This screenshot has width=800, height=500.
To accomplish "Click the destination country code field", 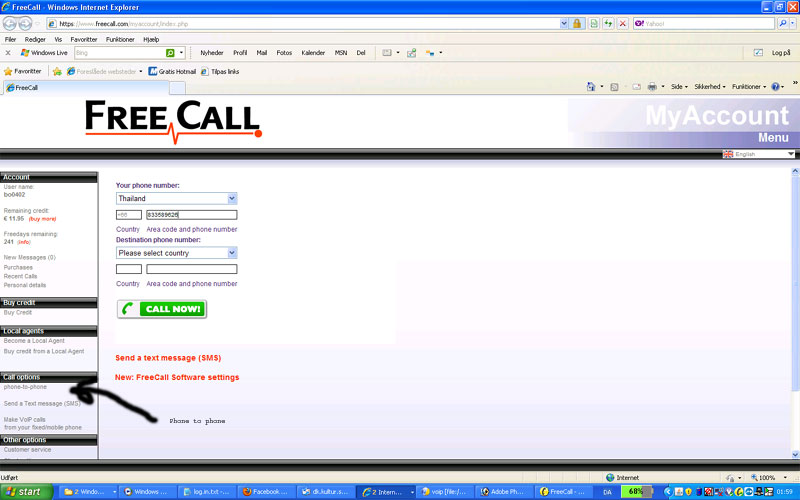I will [x=129, y=269].
